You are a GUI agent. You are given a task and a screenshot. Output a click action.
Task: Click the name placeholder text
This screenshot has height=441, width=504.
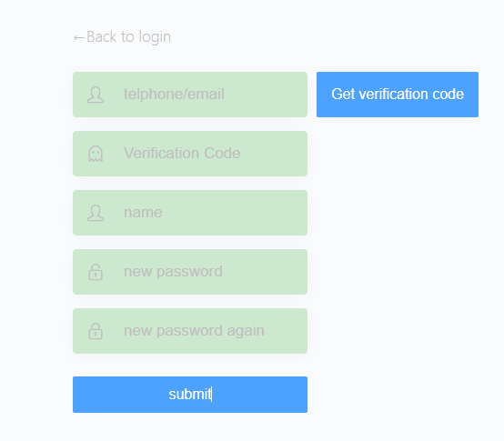(x=143, y=213)
